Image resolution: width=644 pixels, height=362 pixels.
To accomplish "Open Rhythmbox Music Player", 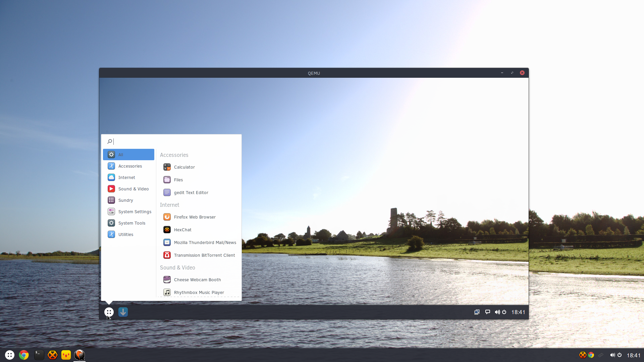I will pyautogui.click(x=199, y=292).
